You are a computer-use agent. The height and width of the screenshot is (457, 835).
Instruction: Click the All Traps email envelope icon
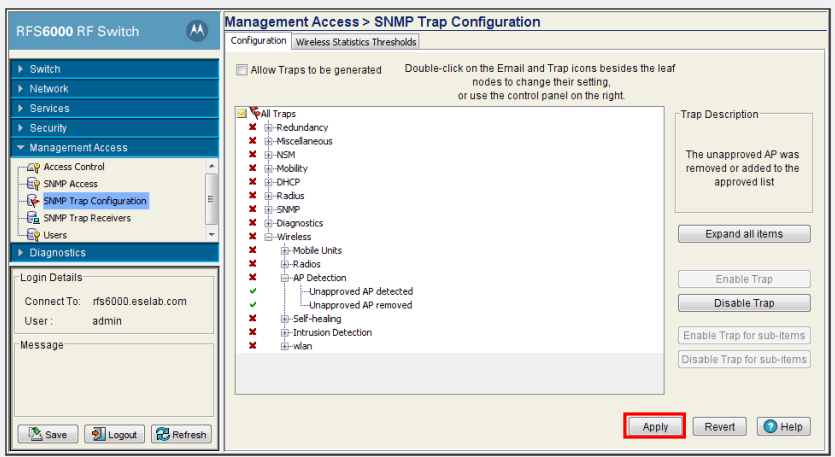(242, 113)
